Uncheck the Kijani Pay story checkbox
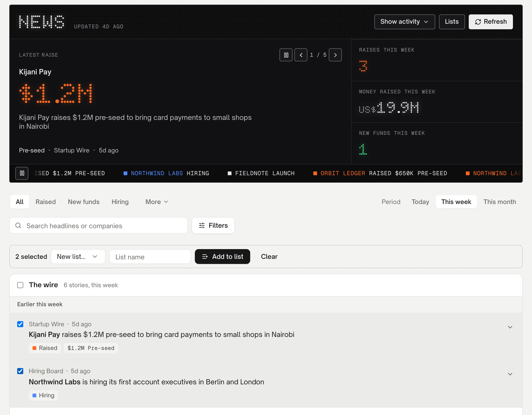The width and height of the screenshot is (532, 415). tap(20, 324)
